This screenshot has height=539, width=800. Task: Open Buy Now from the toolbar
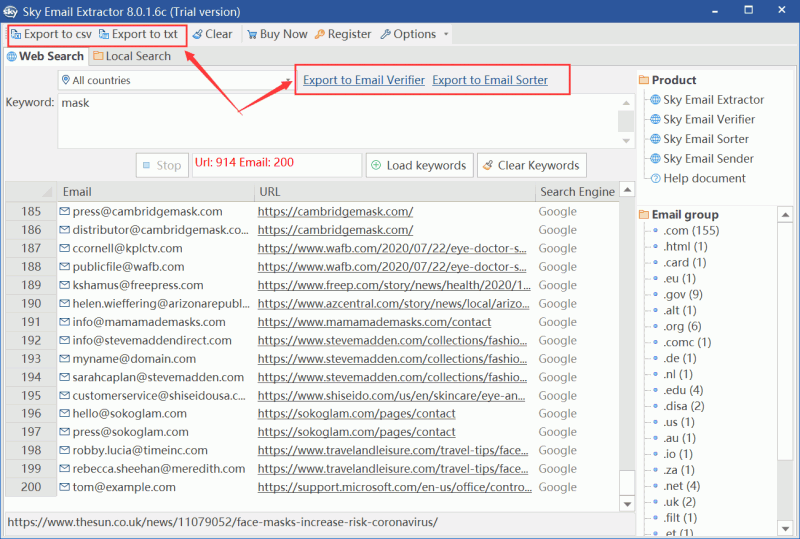pos(276,34)
